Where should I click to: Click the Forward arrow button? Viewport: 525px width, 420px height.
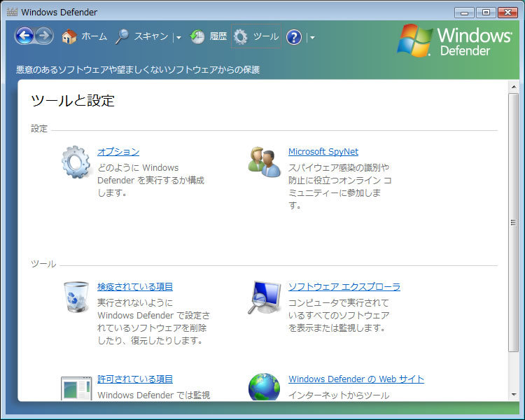click(x=44, y=36)
